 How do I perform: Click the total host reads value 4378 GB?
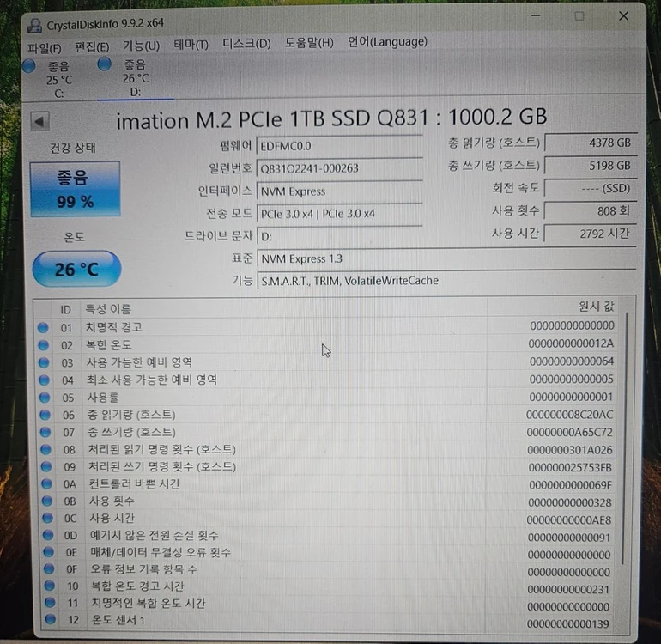[x=591, y=143]
